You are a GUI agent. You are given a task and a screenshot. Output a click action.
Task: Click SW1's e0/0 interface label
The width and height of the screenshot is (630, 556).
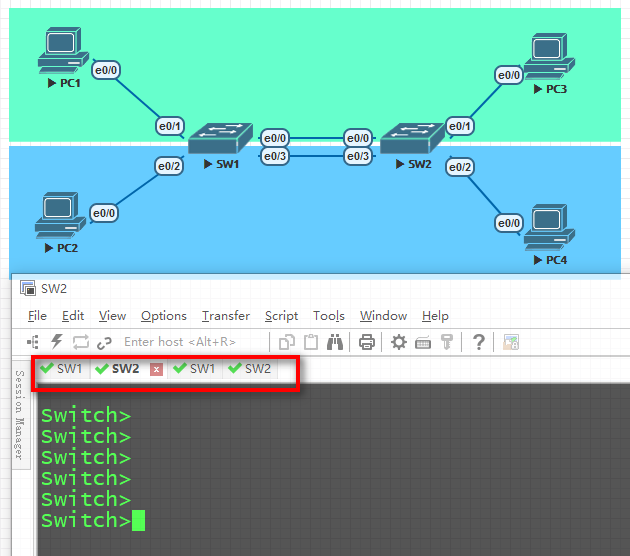click(x=275, y=138)
